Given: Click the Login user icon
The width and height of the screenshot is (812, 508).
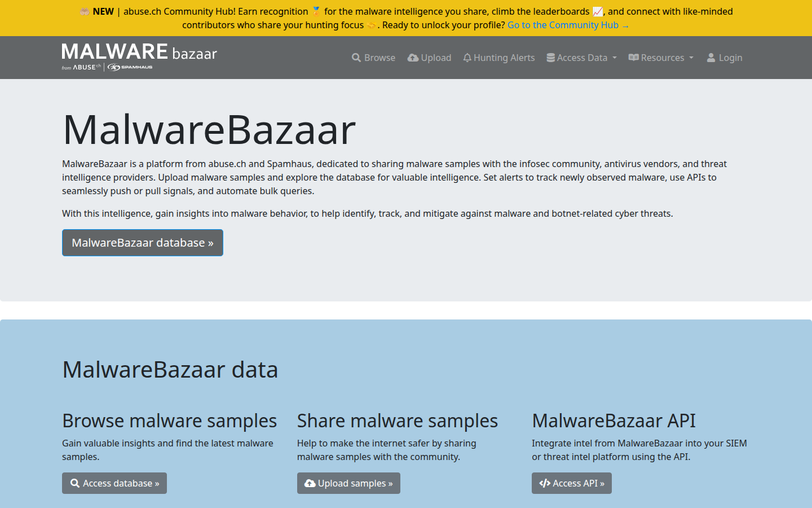Looking at the screenshot, I should coord(711,58).
